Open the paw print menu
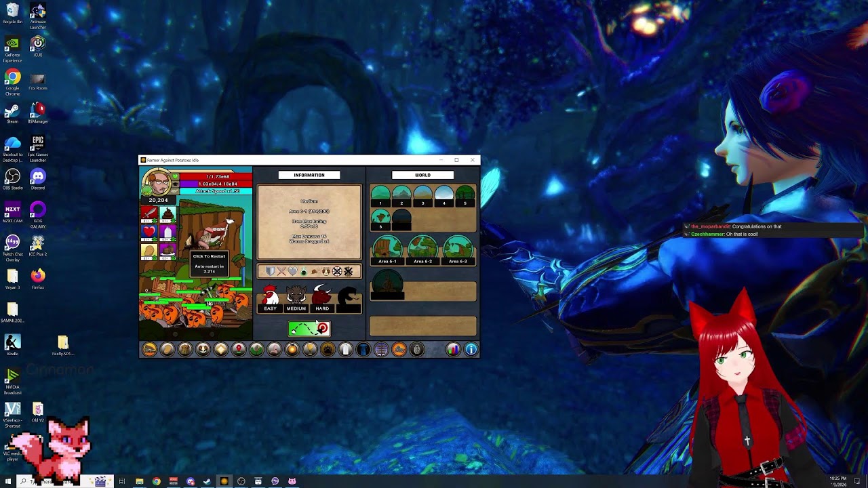This screenshot has width=868, height=488. [x=328, y=350]
